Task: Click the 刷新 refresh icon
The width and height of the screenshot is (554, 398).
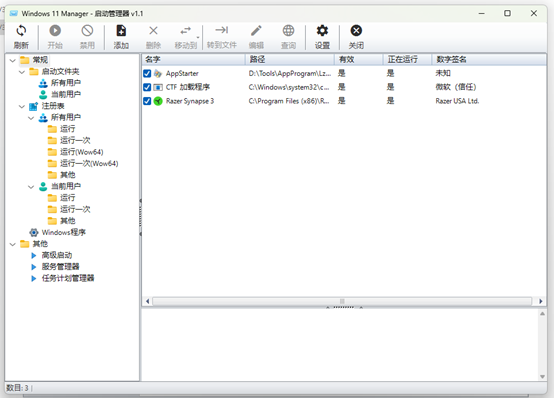Action: 21,31
